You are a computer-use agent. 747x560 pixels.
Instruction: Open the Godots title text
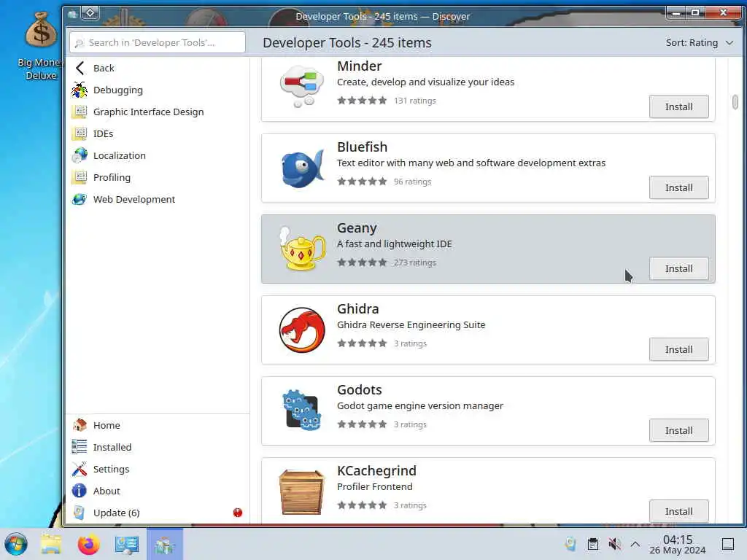tap(359, 390)
